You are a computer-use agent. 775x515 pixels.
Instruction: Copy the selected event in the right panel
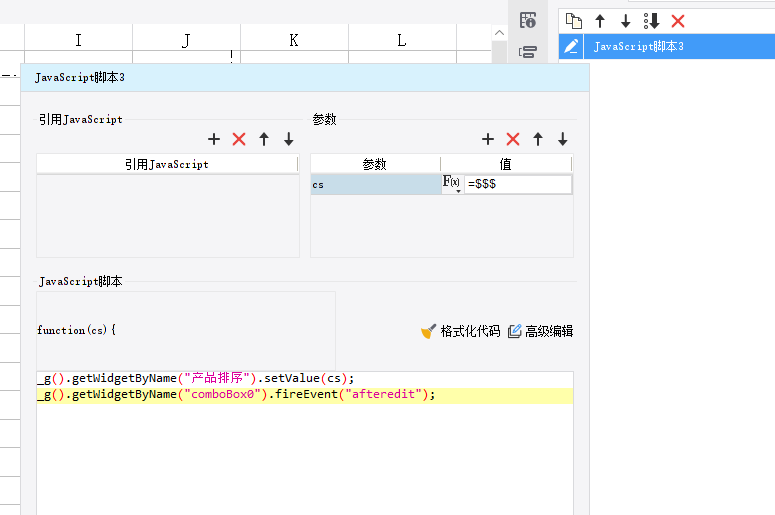[574, 21]
